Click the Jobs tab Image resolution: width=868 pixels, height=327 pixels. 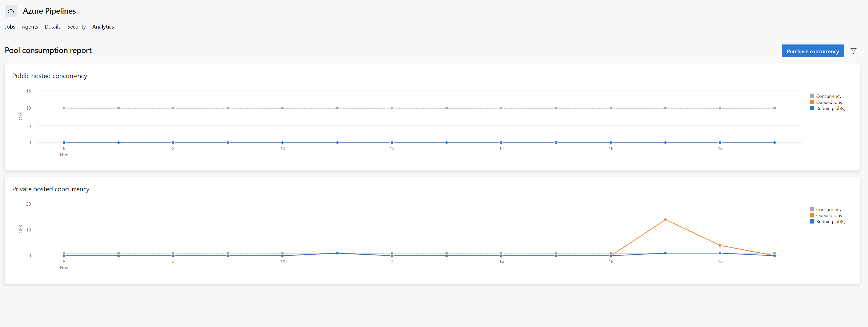[9, 26]
